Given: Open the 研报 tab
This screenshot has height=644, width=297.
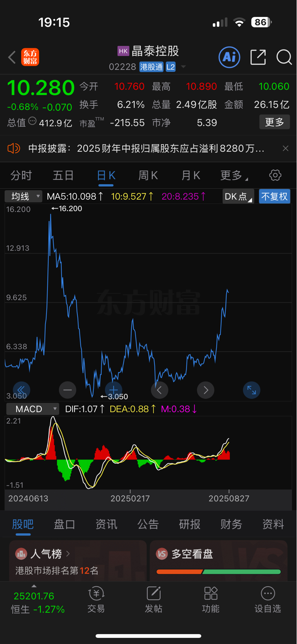Looking at the screenshot, I should tap(190, 524).
